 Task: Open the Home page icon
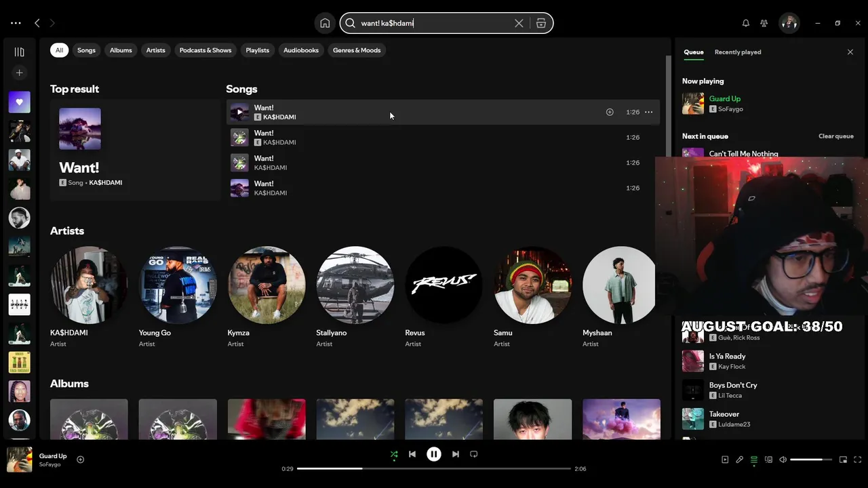tap(325, 23)
